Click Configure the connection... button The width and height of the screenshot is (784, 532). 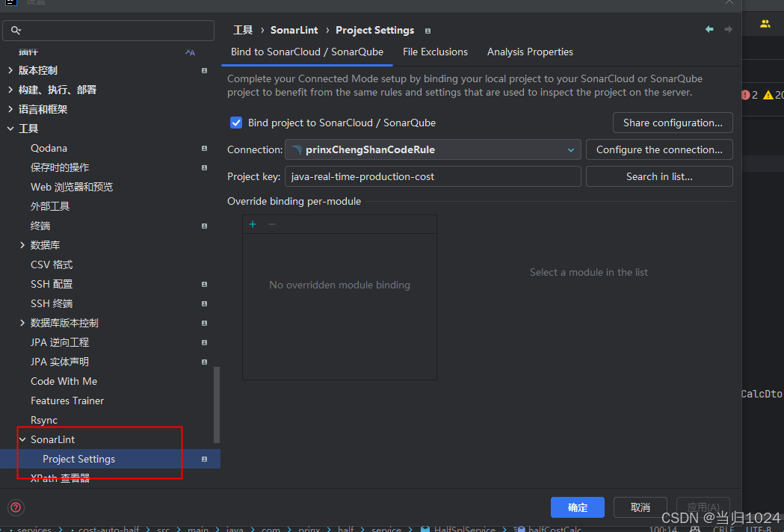tap(659, 149)
